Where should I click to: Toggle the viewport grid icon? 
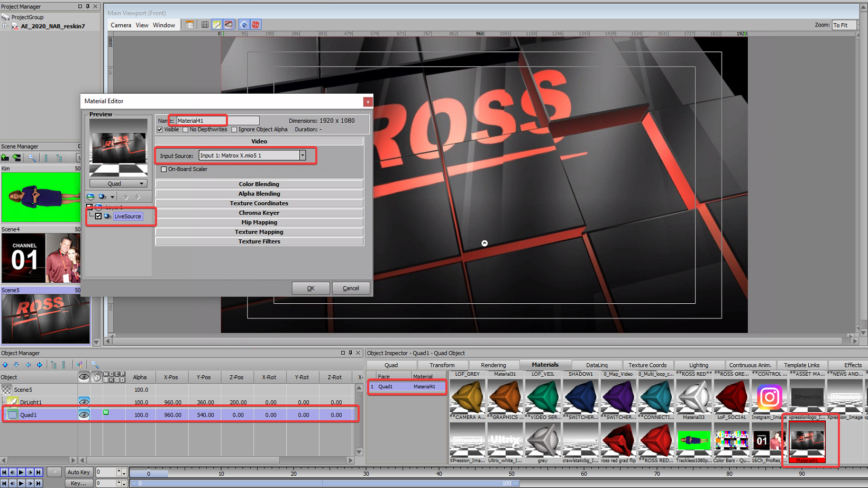point(205,25)
